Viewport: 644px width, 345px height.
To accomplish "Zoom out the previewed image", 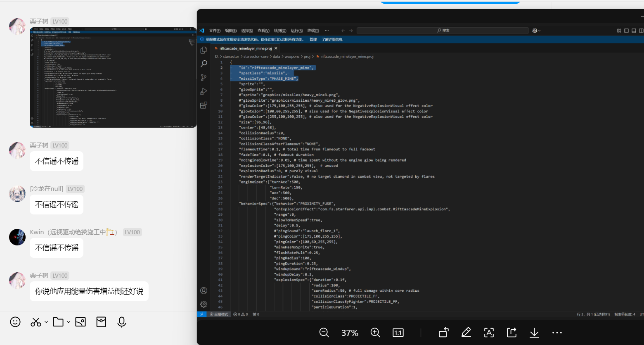I will [324, 333].
